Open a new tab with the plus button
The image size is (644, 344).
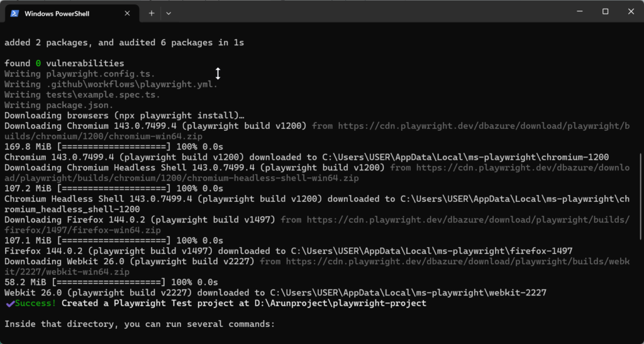click(152, 13)
